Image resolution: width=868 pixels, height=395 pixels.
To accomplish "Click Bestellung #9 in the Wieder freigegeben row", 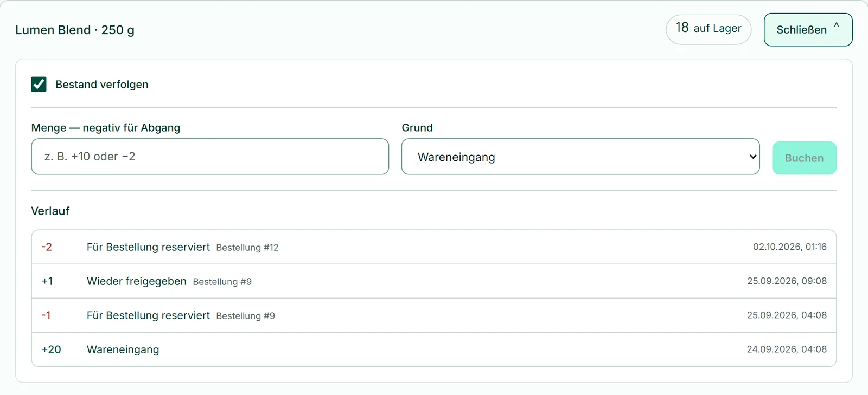I will tap(222, 282).
